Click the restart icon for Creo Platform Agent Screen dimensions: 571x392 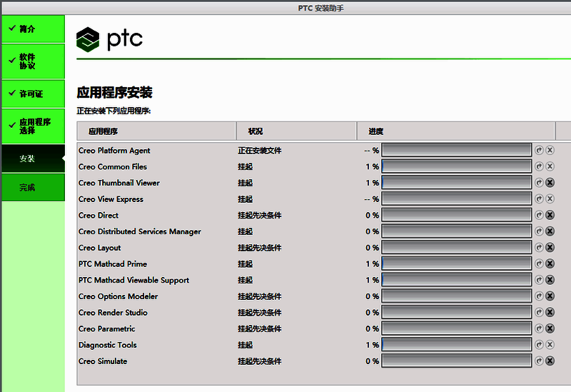click(540, 151)
